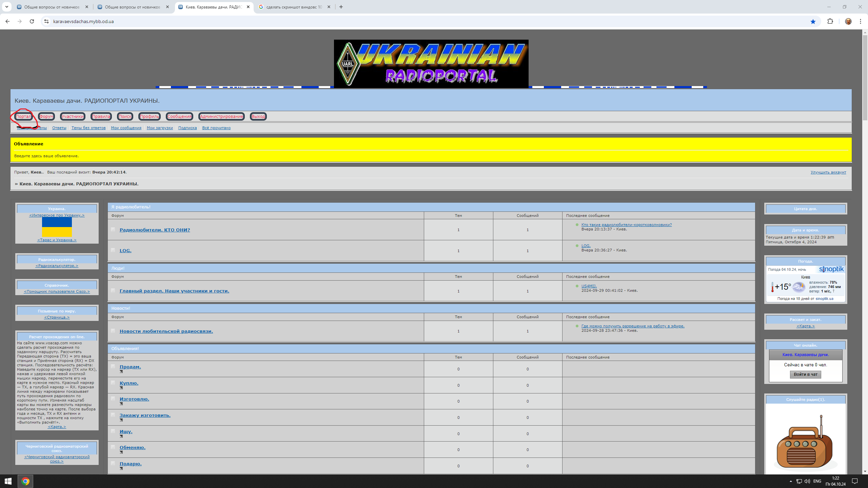Open a new tab with the plus button
The height and width of the screenshot is (488, 868).
click(x=341, y=7)
